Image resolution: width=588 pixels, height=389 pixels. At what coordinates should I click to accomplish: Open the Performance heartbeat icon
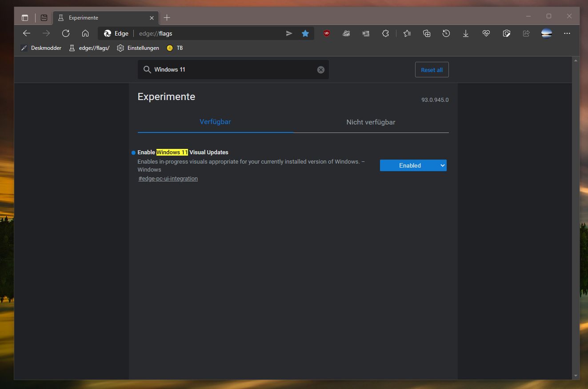(486, 33)
